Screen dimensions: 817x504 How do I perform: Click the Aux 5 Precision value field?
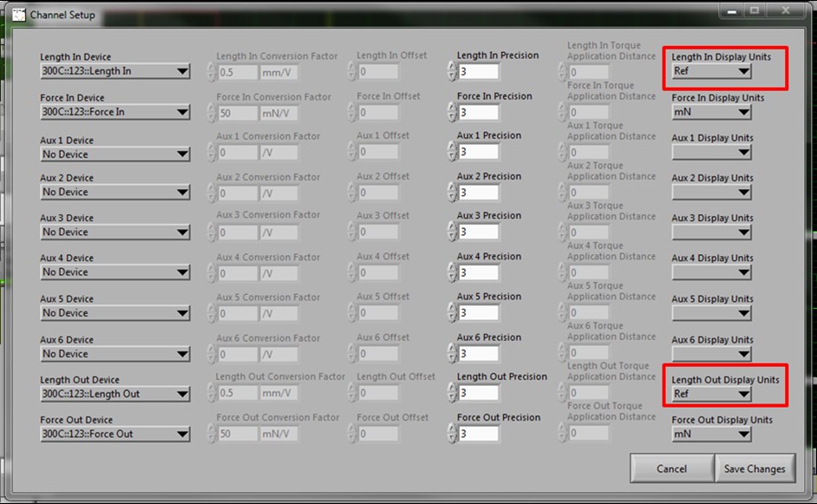point(479,312)
